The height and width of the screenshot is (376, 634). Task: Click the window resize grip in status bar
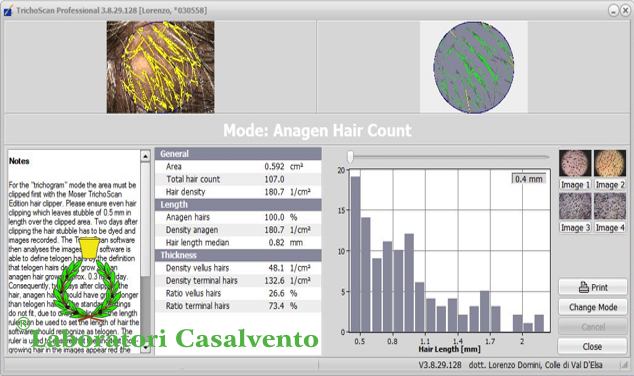624,365
